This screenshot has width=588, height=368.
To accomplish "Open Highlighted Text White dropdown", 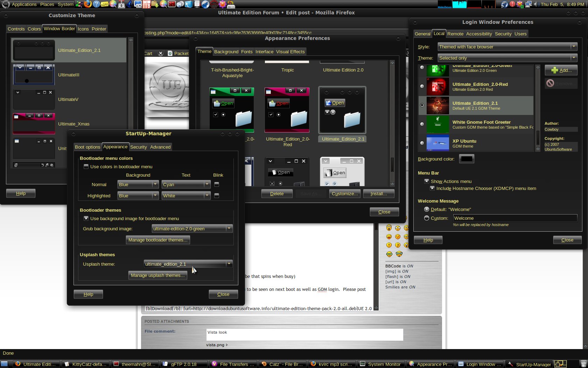I will 186,196.
